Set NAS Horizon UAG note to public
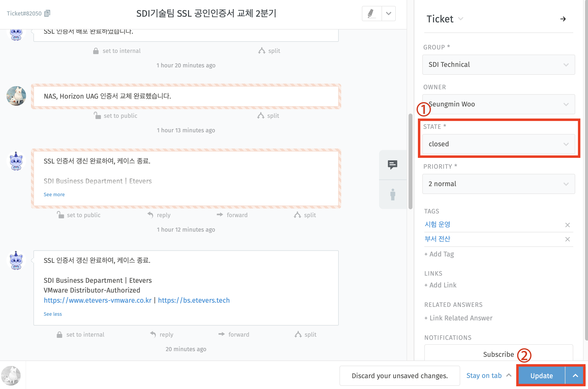Viewport: 588px width, 389px height. pos(116,116)
